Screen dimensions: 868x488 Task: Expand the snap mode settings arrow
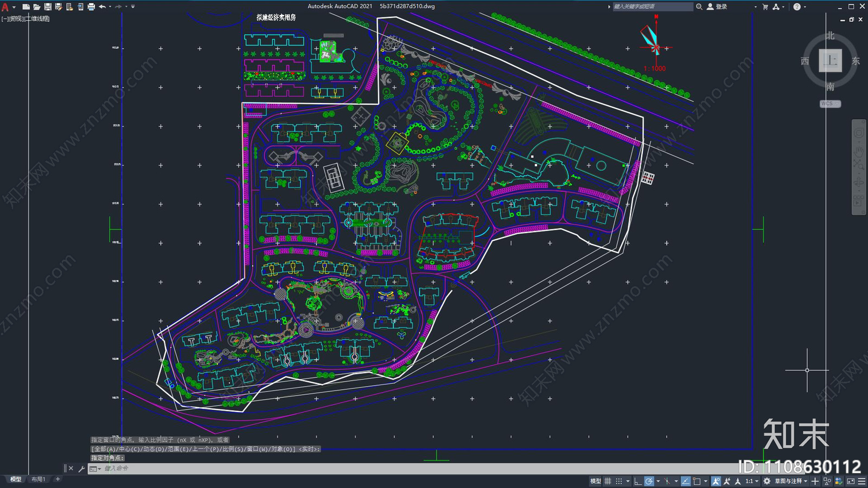(x=628, y=481)
